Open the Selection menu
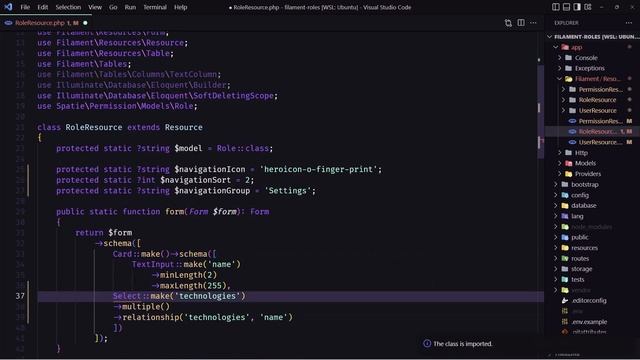Viewport: 640px width, 360px height. pyautogui.click(x=68, y=7)
